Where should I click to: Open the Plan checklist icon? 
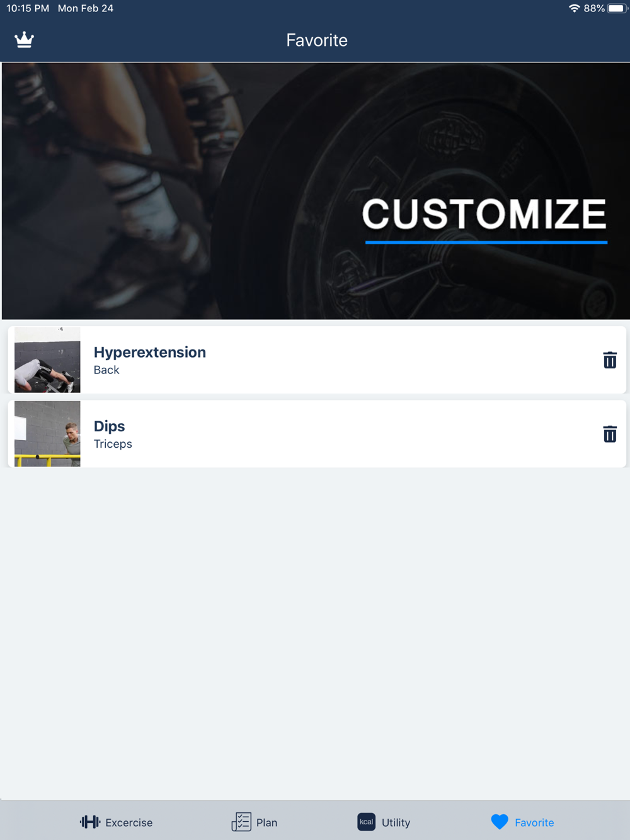coord(241,822)
